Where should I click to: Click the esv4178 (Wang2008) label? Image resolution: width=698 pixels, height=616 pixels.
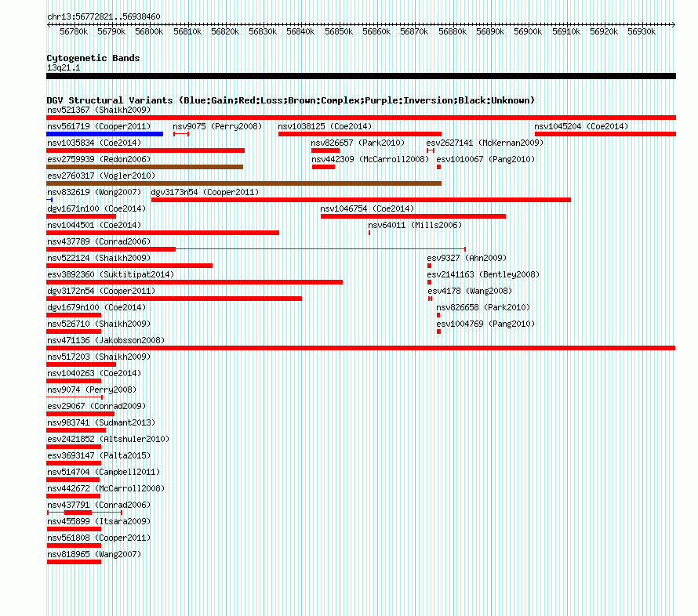click(470, 291)
